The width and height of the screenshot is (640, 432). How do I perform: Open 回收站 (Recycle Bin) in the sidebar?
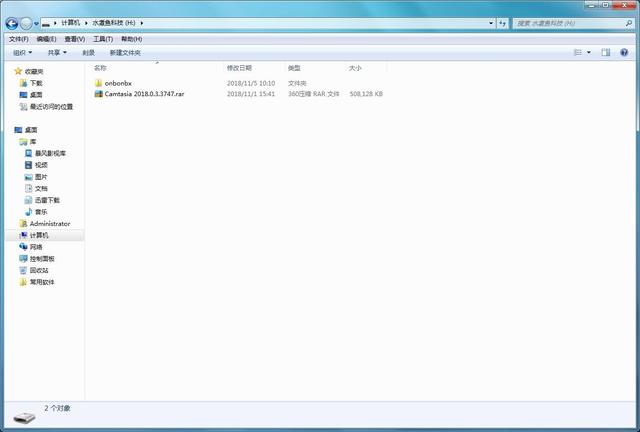point(38,270)
